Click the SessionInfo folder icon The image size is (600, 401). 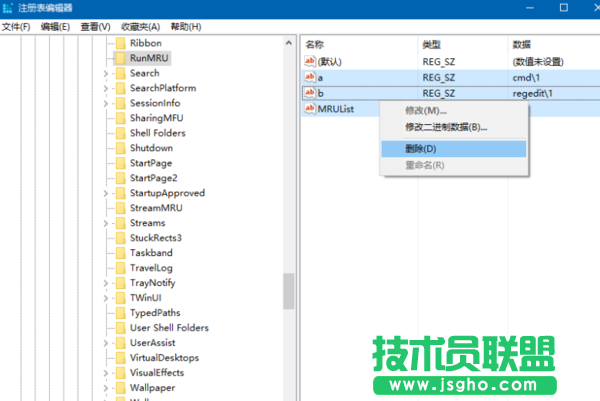pos(121,103)
